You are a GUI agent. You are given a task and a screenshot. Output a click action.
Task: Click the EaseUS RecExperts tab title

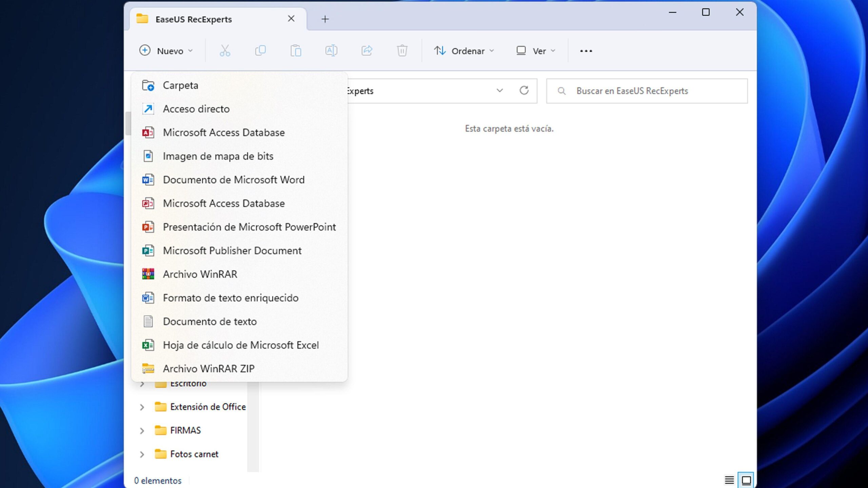point(194,19)
